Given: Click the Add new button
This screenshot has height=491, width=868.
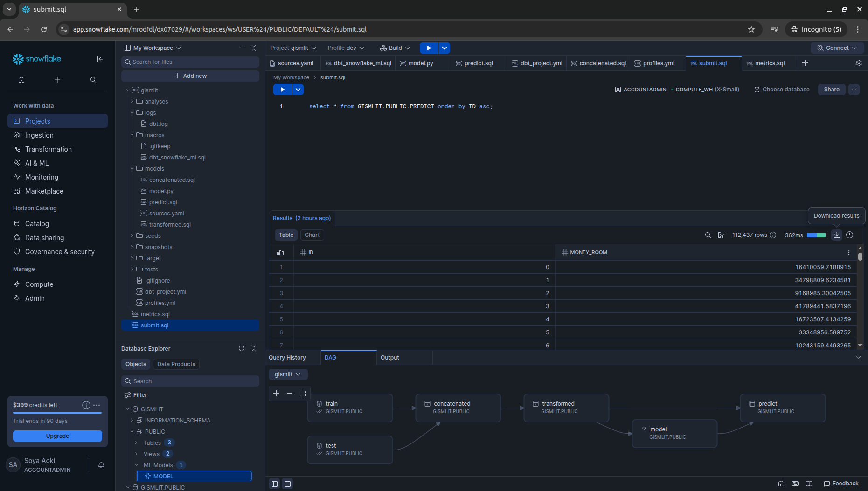Looking at the screenshot, I should pos(190,76).
